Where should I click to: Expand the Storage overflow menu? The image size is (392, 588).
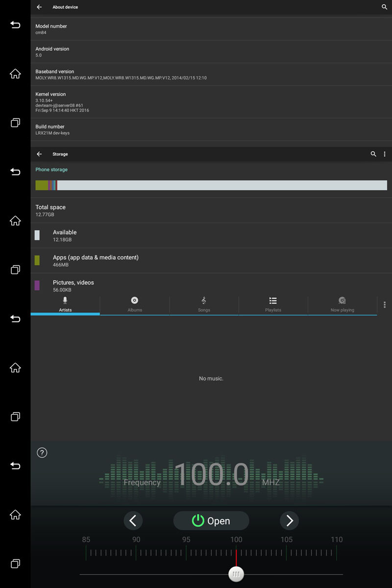(x=385, y=154)
